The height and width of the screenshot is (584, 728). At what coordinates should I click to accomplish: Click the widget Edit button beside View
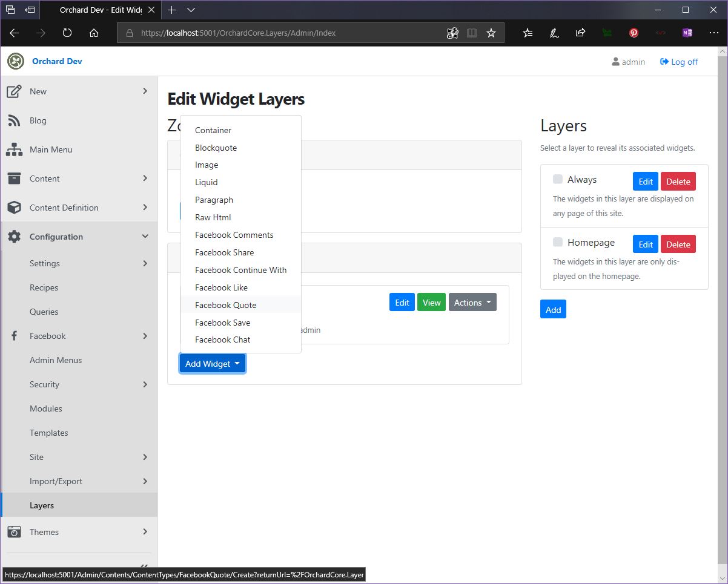coord(402,303)
